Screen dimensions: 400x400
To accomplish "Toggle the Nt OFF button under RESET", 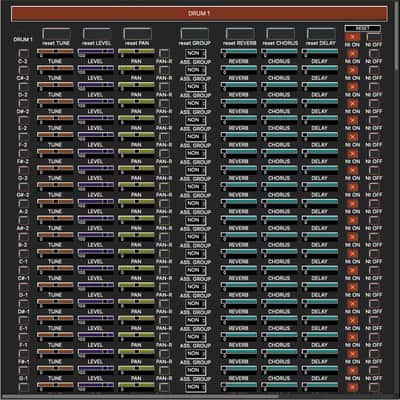I will [x=374, y=37].
